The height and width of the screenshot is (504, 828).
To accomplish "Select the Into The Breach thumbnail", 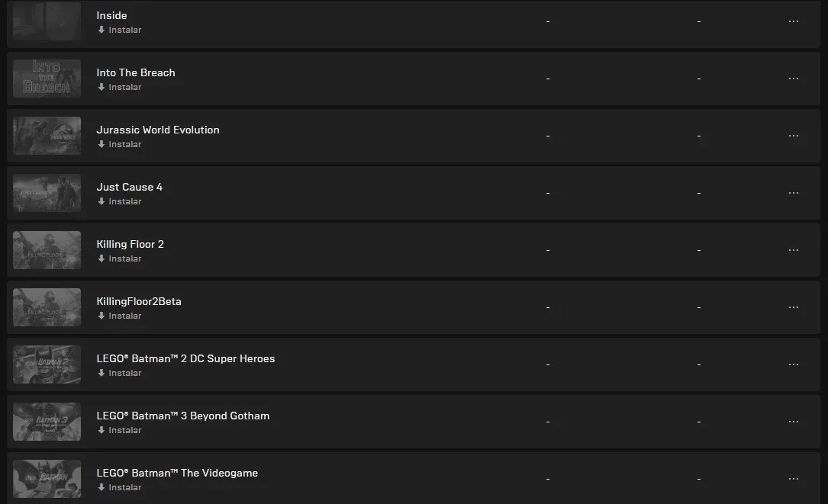I will click(47, 79).
